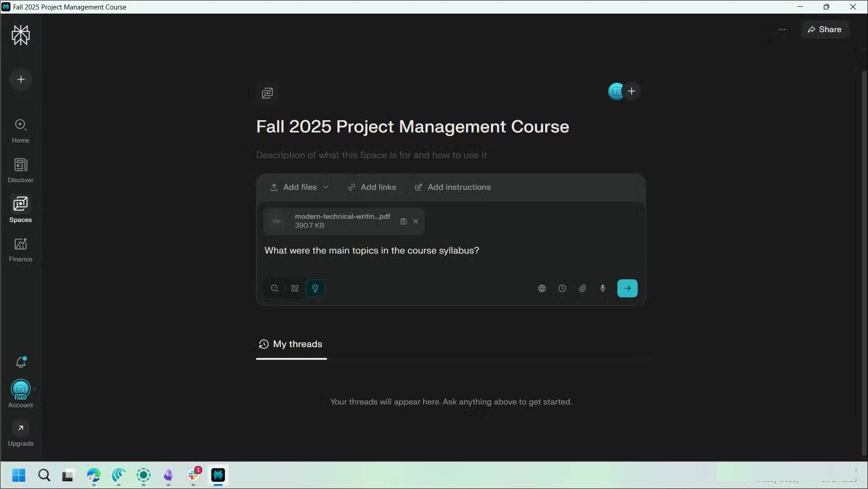The image size is (868, 489).
Task: Click the paperclip attach icon
Action: click(x=582, y=288)
